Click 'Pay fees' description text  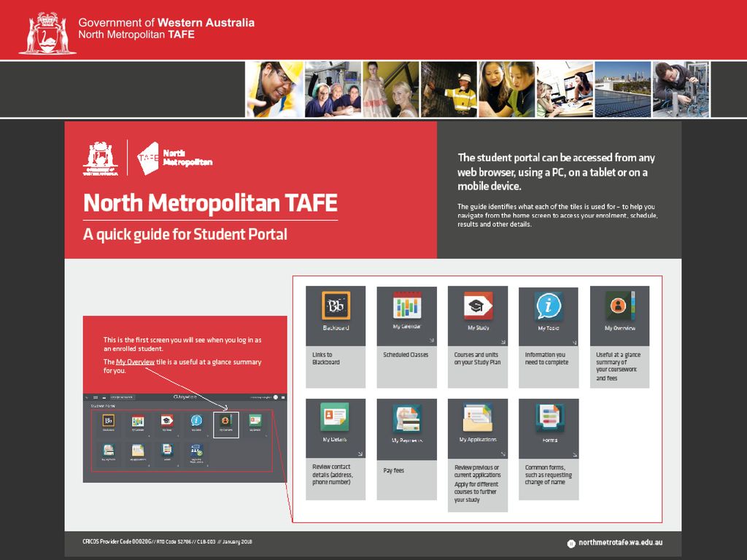pyautogui.click(x=393, y=470)
